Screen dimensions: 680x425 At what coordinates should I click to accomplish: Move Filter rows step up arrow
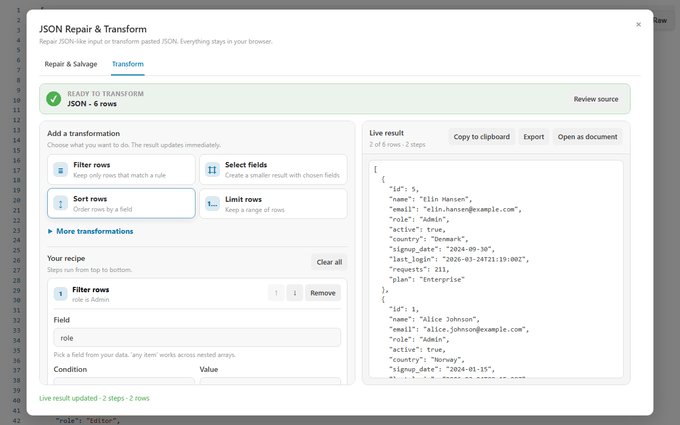(x=276, y=293)
